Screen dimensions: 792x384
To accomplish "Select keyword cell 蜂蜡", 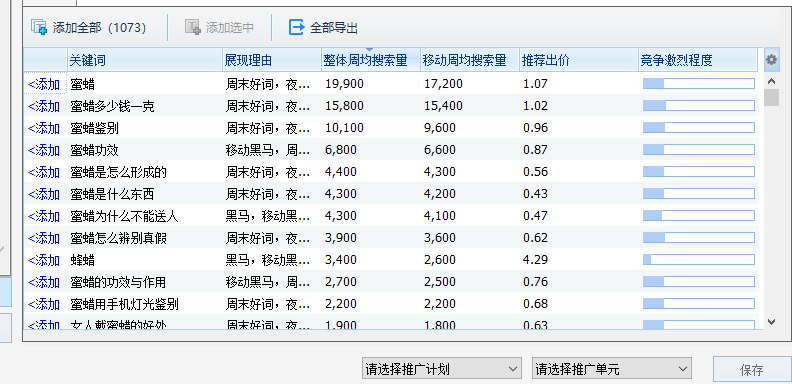I will pyautogui.click(x=82, y=260).
